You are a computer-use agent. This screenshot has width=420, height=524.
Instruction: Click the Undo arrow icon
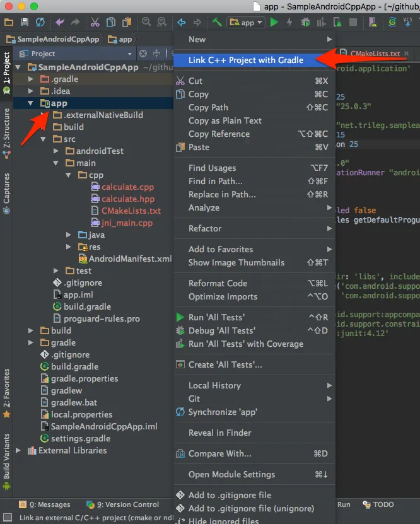coord(60,22)
